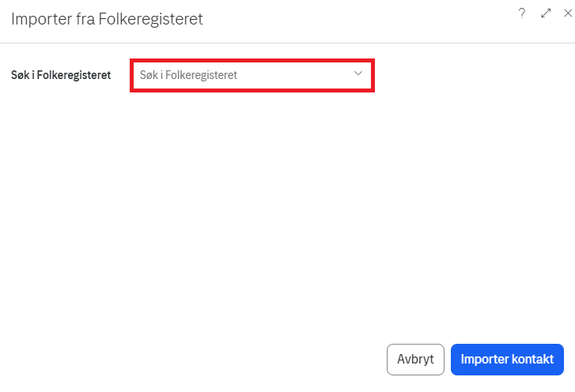Confirm the contact import from Folkeregisteret

[x=507, y=359]
